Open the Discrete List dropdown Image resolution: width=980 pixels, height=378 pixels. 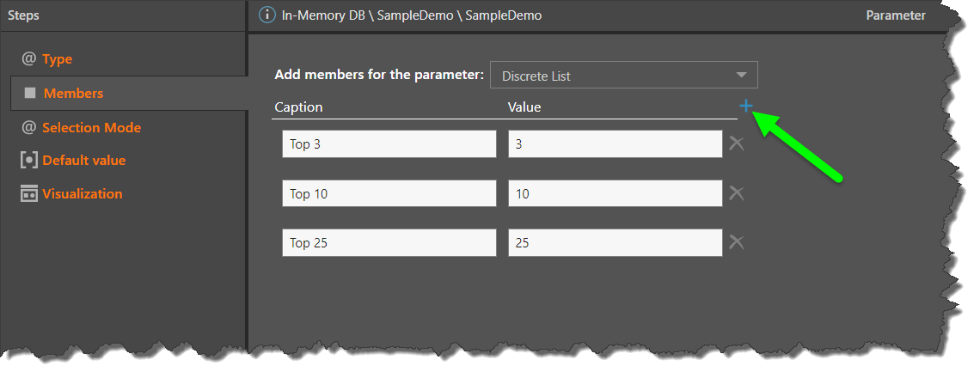[623, 76]
